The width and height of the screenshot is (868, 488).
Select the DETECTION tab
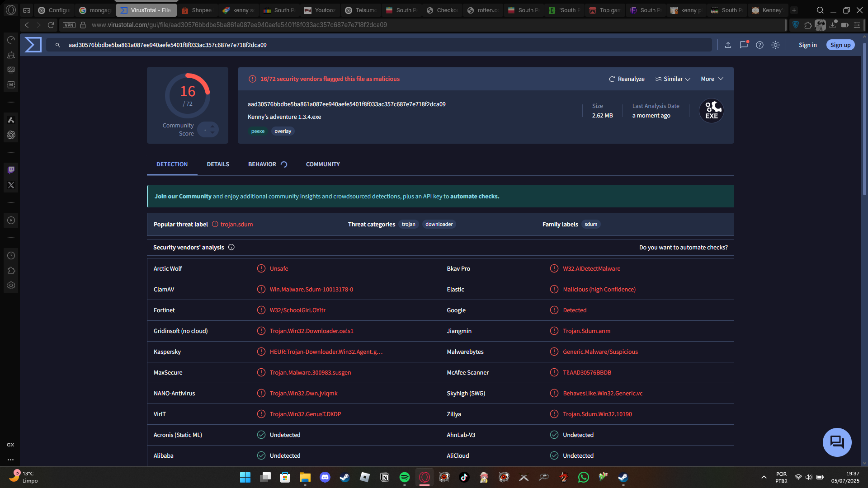tap(172, 164)
